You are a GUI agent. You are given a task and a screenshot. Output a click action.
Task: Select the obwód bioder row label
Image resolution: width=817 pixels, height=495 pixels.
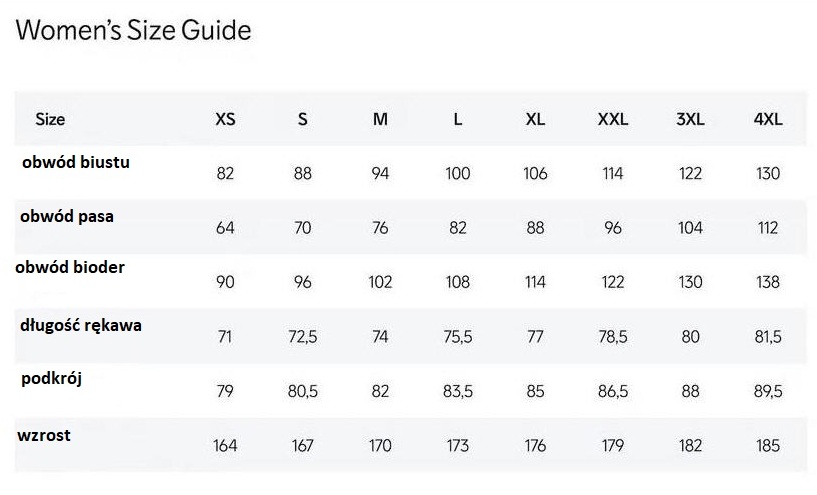[70, 268]
